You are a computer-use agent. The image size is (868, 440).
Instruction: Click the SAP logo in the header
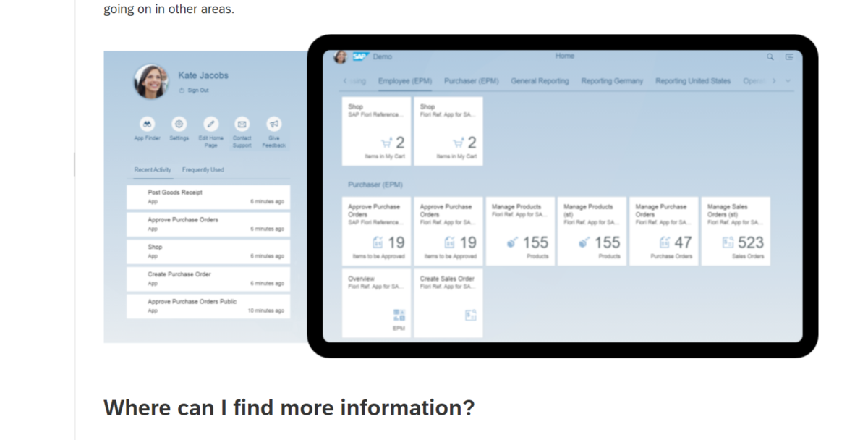(359, 56)
